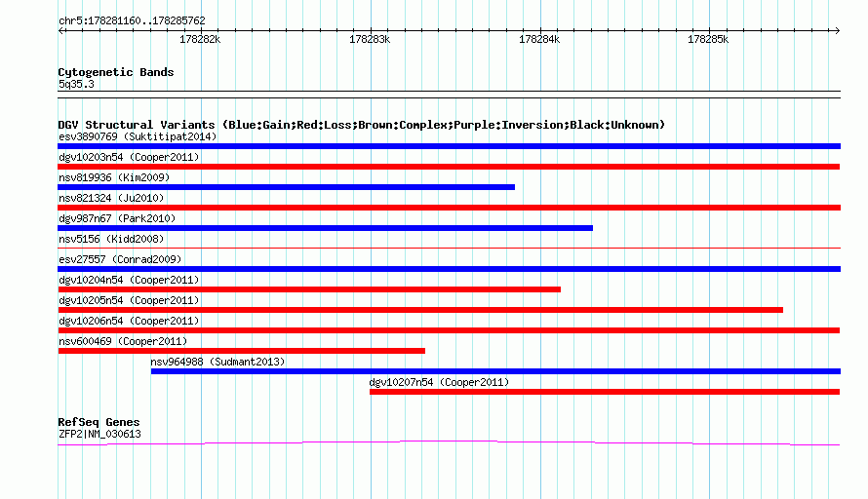Select the red bar under dgv10204n54
The image size is (868, 499).
pyautogui.click(x=309, y=289)
